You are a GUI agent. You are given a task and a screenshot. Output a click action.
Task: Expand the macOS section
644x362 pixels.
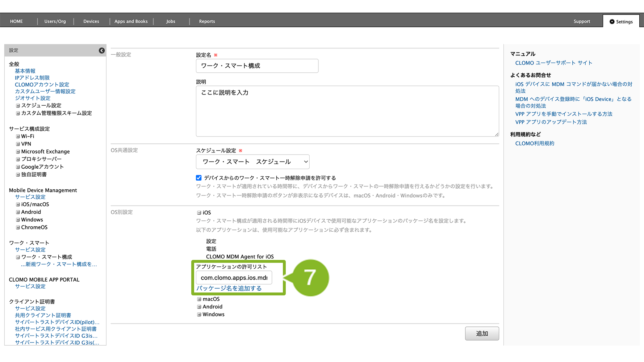[x=199, y=299]
